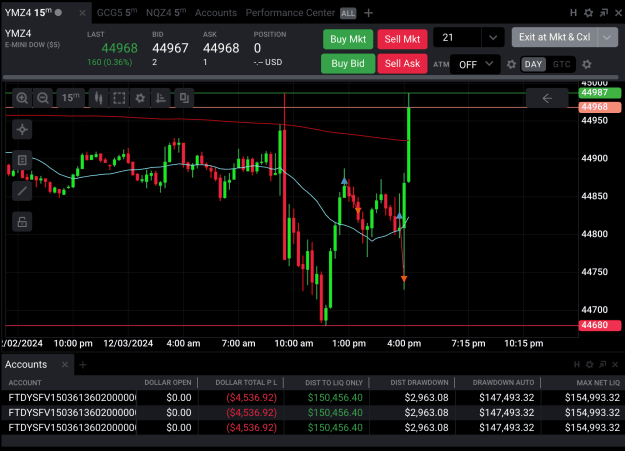The image size is (625, 451).
Task: Toggle the ALL badge in Performance Center
Action: coord(348,13)
